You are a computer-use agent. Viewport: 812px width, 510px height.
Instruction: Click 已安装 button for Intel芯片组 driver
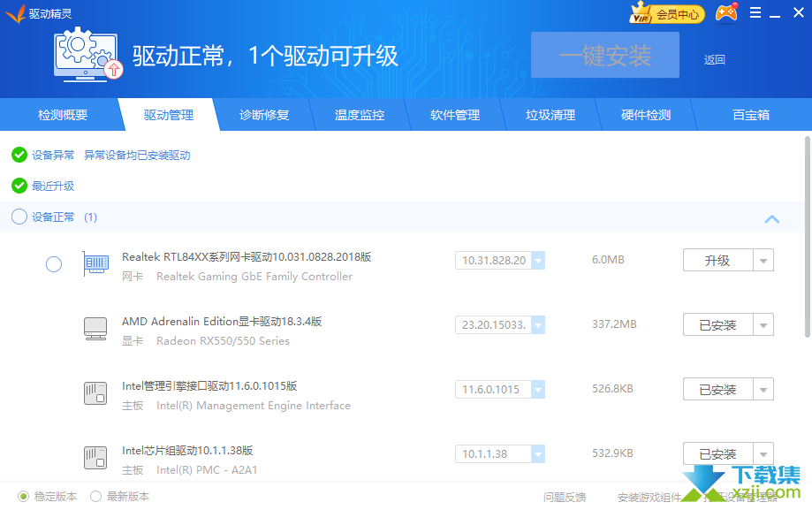717,454
